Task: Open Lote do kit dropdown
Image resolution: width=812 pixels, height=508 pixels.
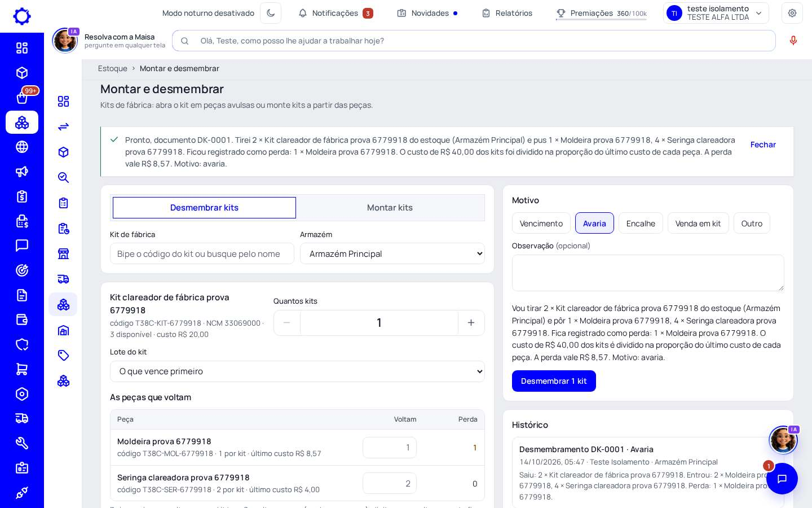Action: coord(297,371)
